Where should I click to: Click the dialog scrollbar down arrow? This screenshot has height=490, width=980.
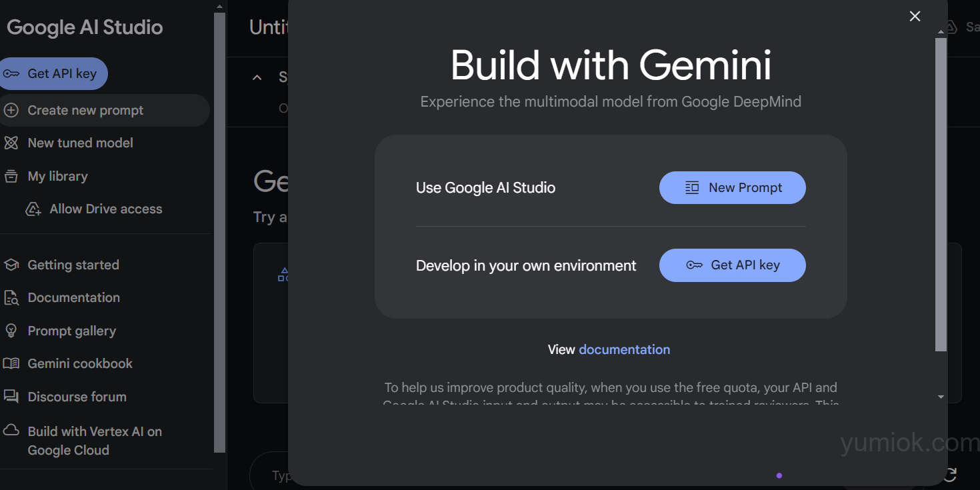pos(941,397)
